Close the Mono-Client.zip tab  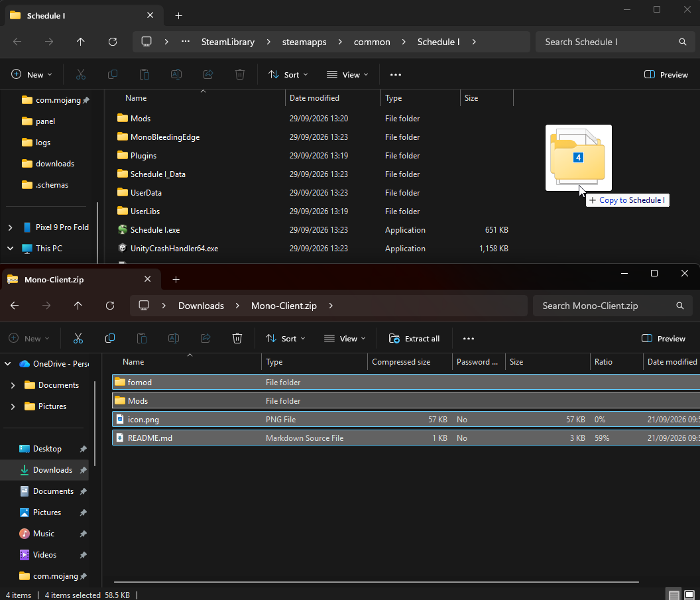pyautogui.click(x=147, y=279)
